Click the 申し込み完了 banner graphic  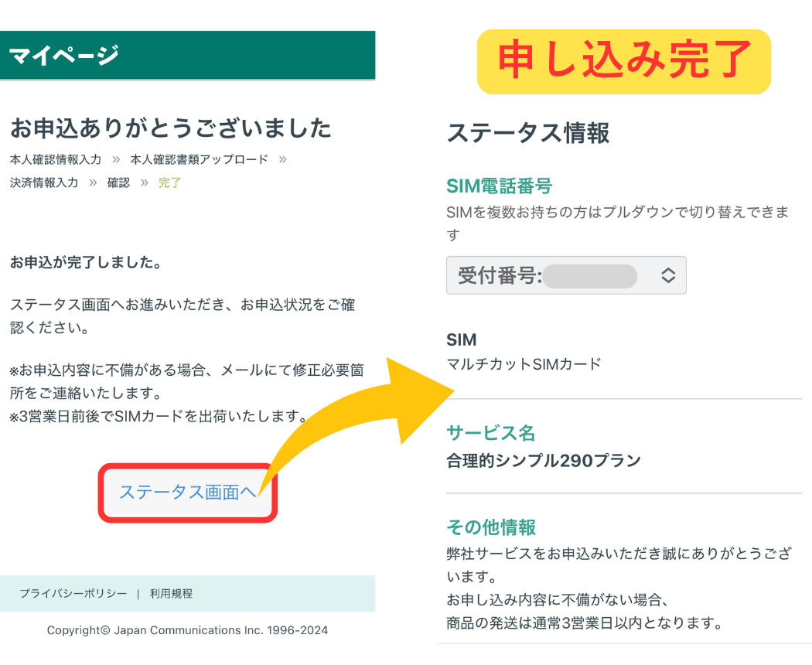click(623, 60)
